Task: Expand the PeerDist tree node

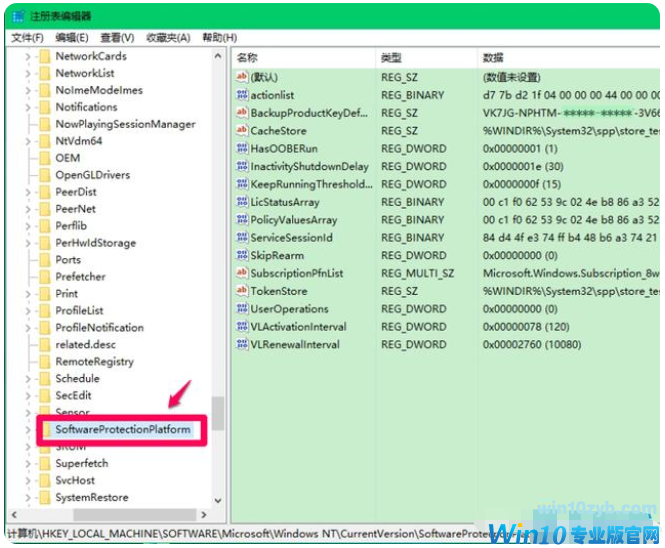Action: pyautogui.click(x=28, y=192)
